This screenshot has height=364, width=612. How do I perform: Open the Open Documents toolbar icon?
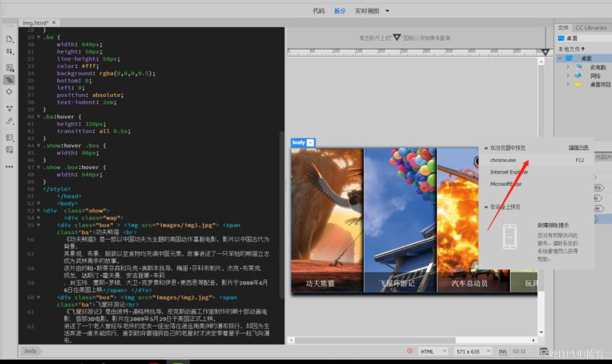10,39
